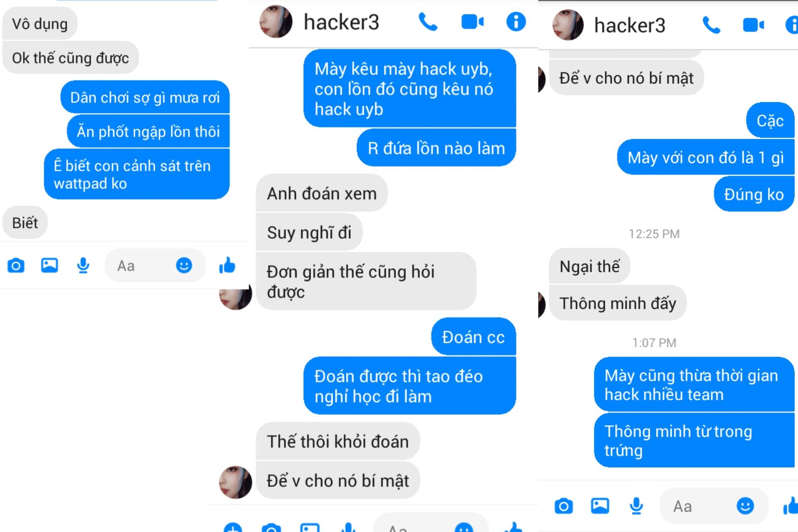Image resolution: width=798 pixels, height=532 pixels.
Task: Tap message "Thông minh đấy"
Action: point(618,303)
